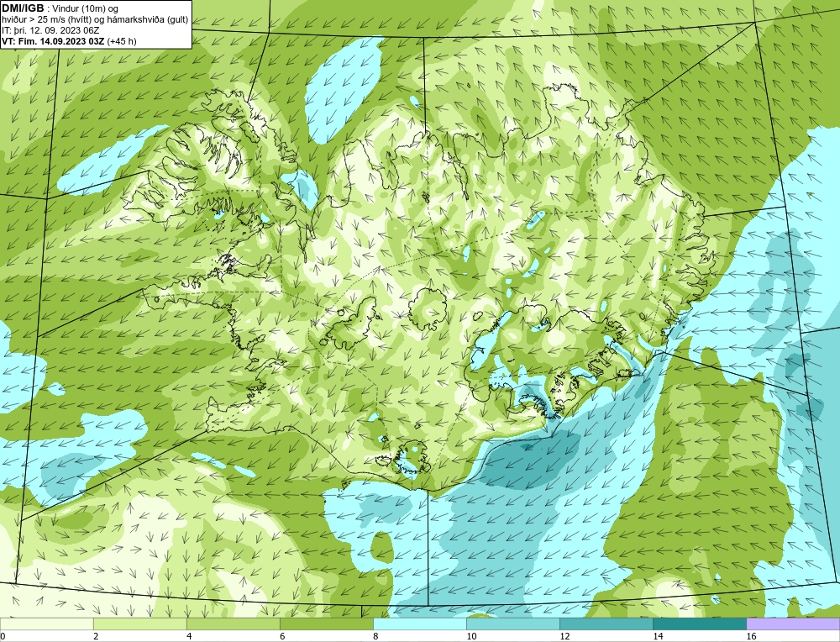The width and height of the screenshot is (840, 642).
Task: Click the legend scale label '8'
Action: click(375, 636)
